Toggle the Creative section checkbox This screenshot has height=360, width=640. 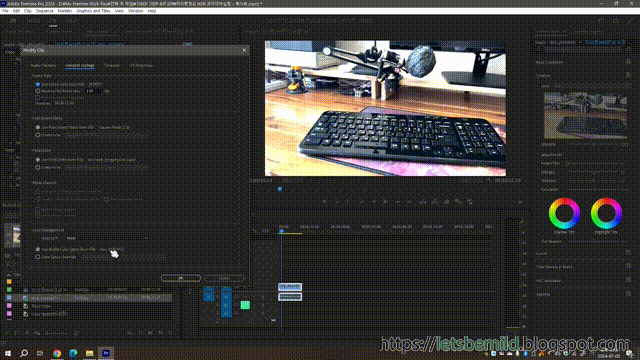(629, 75)
